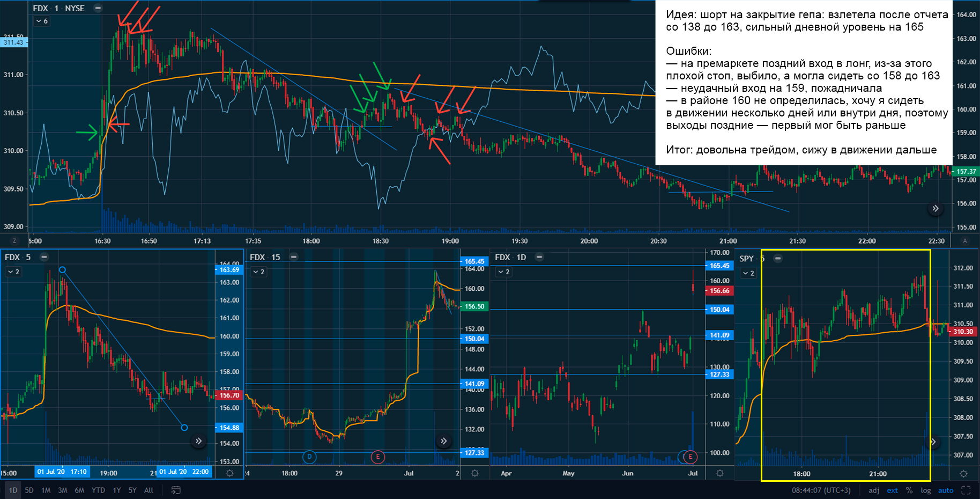Viewport: 980px width, 499px height.
Task: Click 156.50 price label on FDX 15 axis
Action: tap(474, 306)
